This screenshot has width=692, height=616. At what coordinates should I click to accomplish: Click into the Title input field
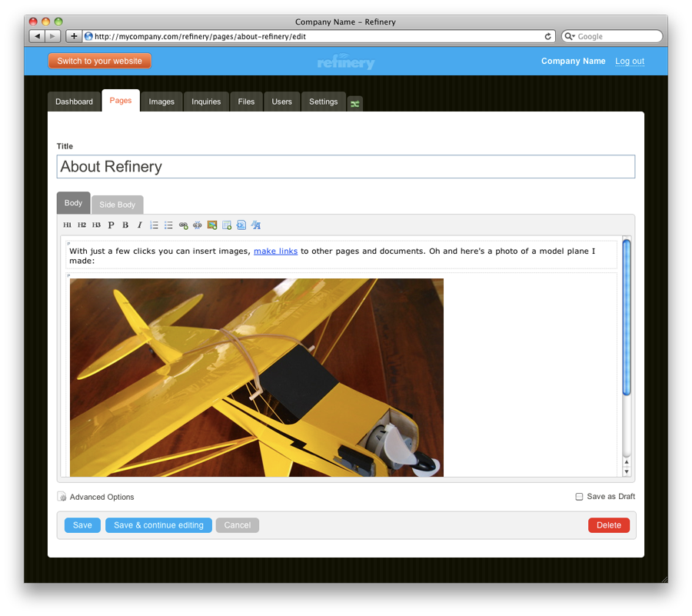point(345,167)
